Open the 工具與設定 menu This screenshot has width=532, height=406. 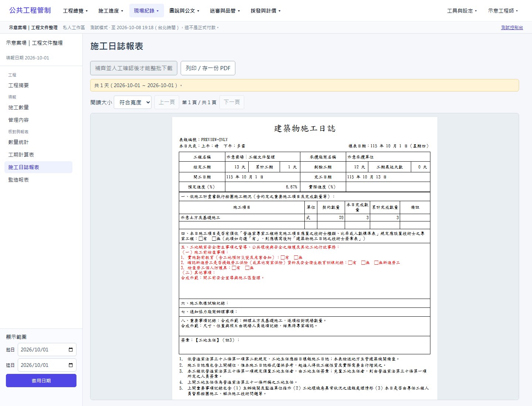click(x=462, y=11)
